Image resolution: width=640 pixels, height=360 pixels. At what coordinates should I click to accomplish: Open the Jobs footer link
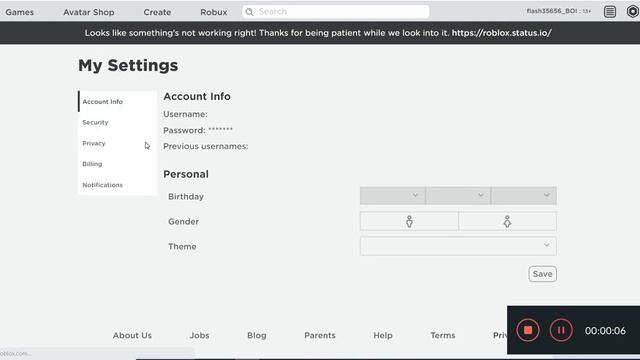(x=199, y=335)
